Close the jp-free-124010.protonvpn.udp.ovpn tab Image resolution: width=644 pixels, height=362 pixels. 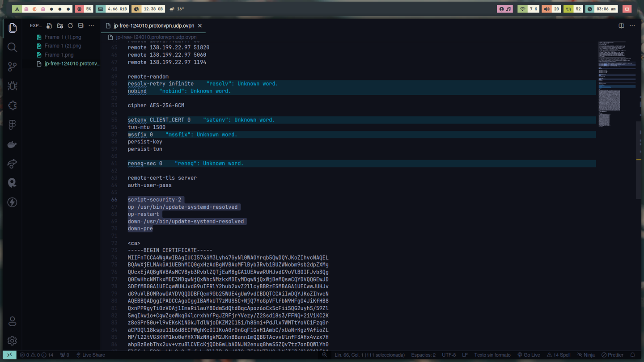[200, 26]
